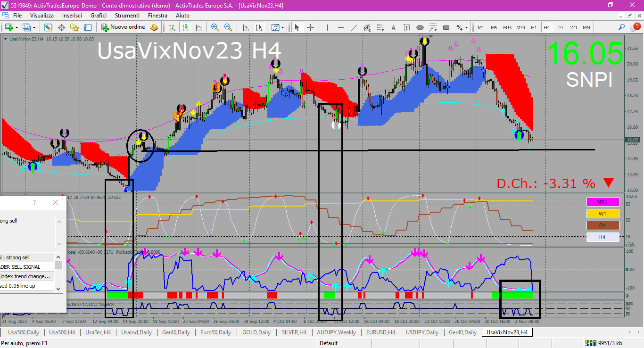Select the 'ADER SELL SIGNAL' alert row

point(27,267)
